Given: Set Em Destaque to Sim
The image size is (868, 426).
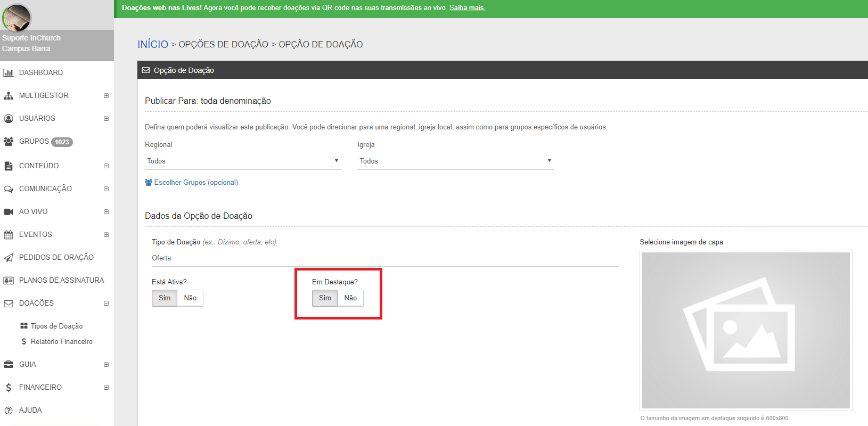Looking at the screenshot, I should click(325, 298).
